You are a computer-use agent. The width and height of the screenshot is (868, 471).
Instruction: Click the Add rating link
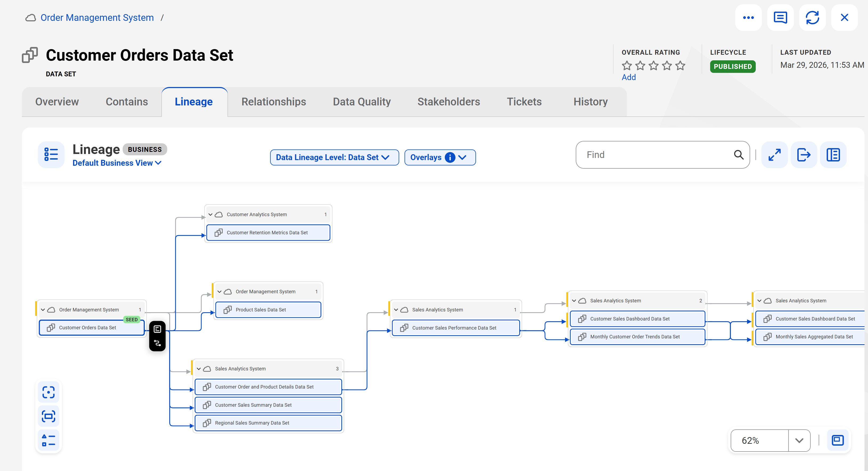[629, 77]
